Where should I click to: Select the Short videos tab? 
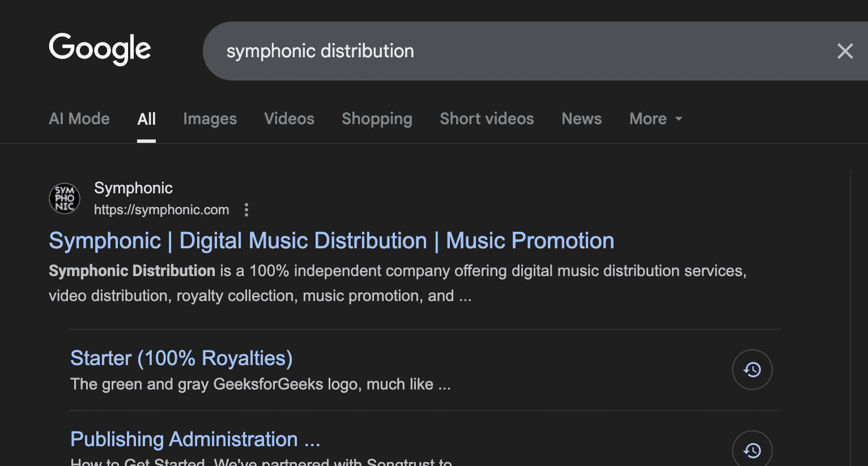tap(486, 118)
